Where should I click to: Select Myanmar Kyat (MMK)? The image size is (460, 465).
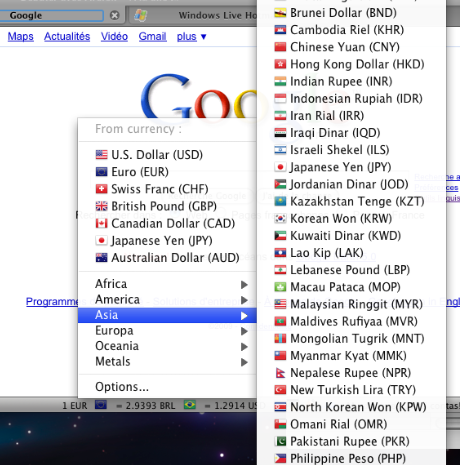click(x=352, y=356)
